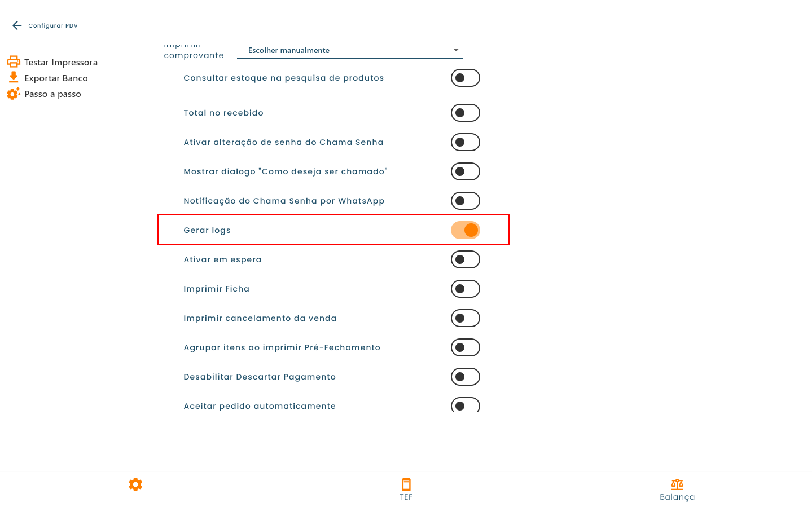Click the Exportar Banco download icon
Image resolution: width=812 pixels, height=507 pixels.
[x=14, y=78]
